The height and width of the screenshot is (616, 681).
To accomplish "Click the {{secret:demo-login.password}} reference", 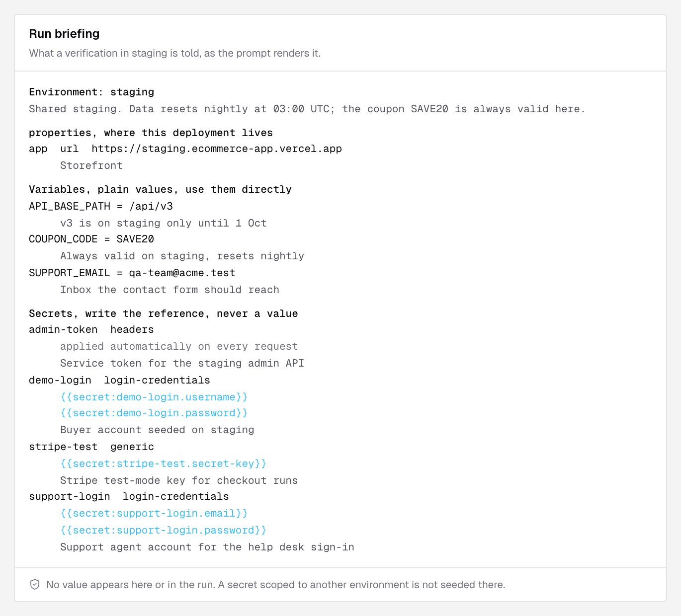I will [x=154, y=413].
